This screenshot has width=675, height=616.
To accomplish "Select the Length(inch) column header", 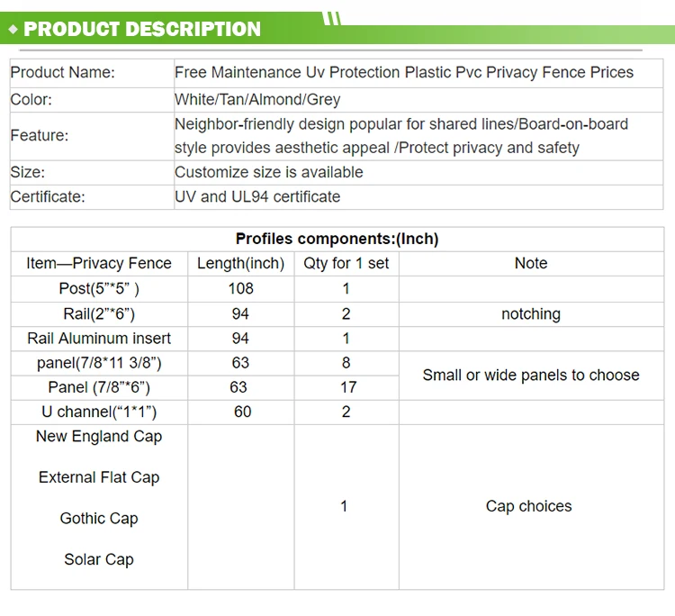I will pyautogui.click(x=240, y=263).
